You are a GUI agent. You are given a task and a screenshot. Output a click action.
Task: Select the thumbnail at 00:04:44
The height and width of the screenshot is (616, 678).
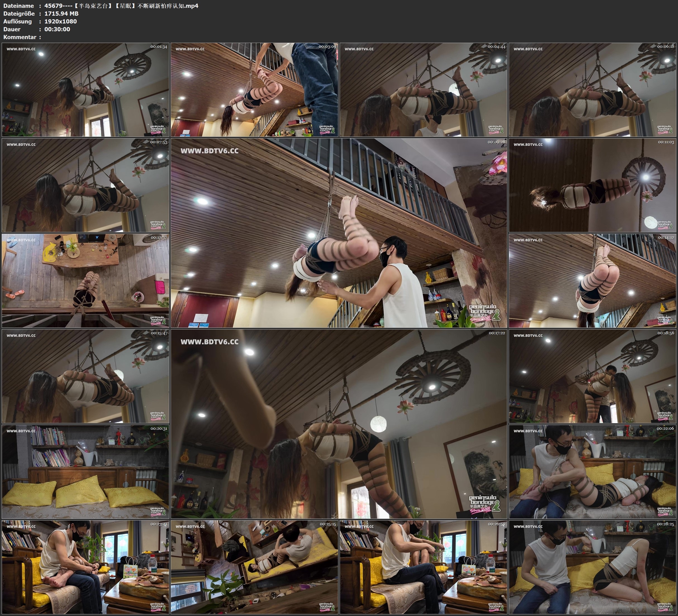tap(424, 90)
